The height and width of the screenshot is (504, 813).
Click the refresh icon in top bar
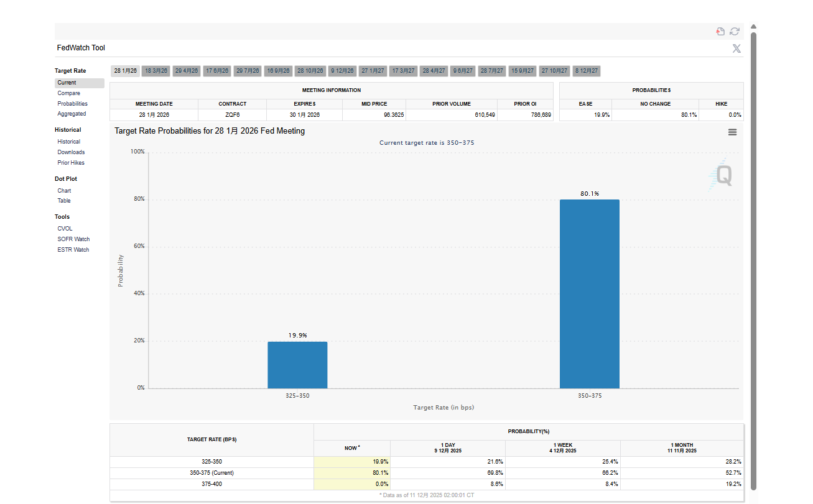735,32
